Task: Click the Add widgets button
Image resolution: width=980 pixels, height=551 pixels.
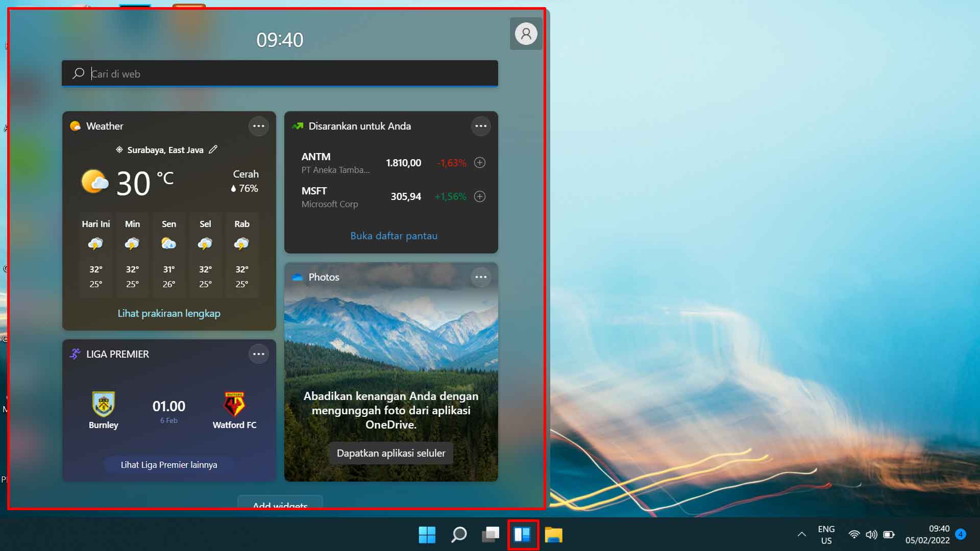Action: (280, 502)
